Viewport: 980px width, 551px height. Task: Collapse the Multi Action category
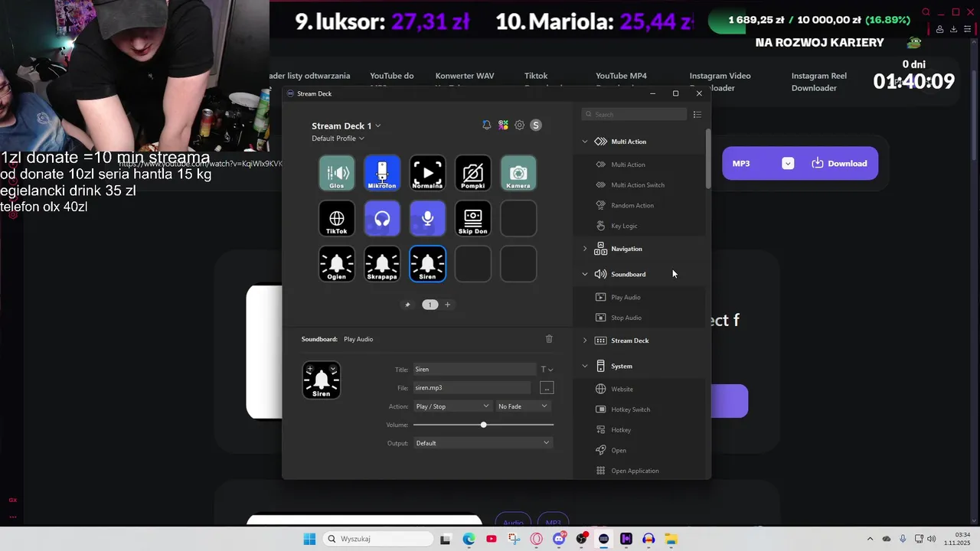[585, 142]
